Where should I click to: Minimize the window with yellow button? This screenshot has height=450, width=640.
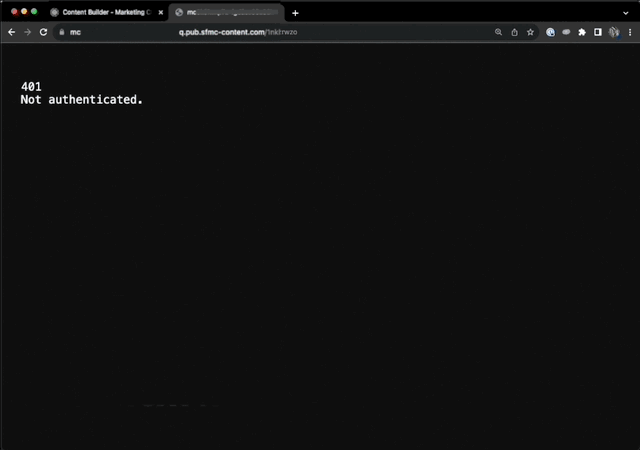(x=24, y=12)
